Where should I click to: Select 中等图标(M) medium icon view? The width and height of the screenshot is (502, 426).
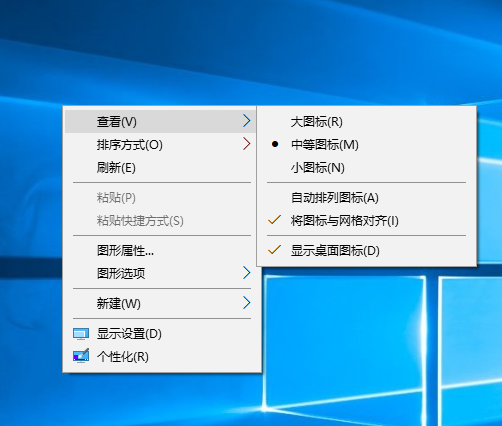click(366, 144)
